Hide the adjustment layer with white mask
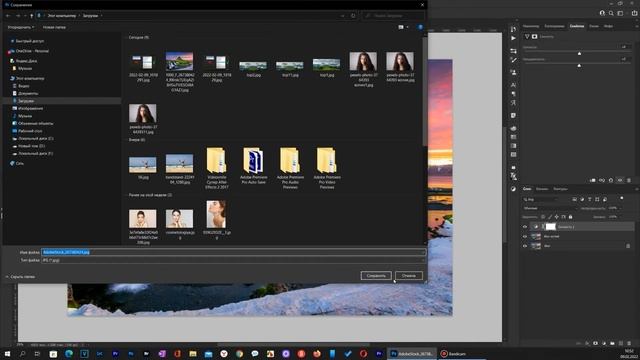Image resolution: width=640 pixels, height=360 pixels. point(525,227)
